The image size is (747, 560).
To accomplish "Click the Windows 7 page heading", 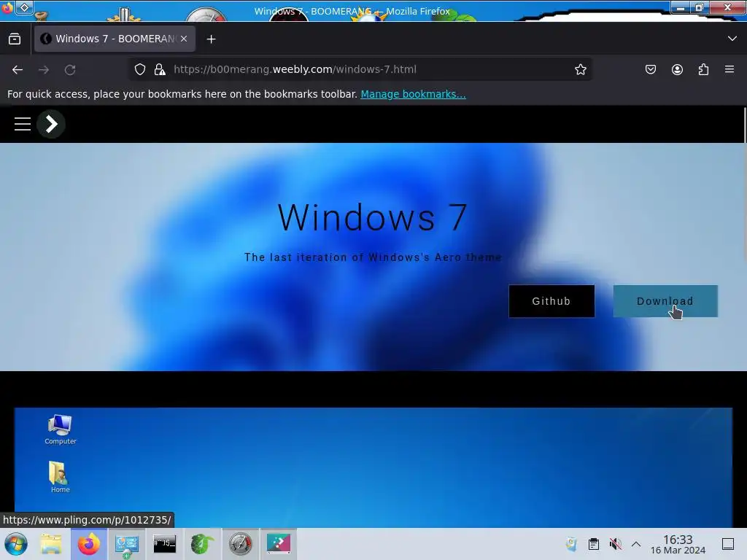I will pos(373,217).
